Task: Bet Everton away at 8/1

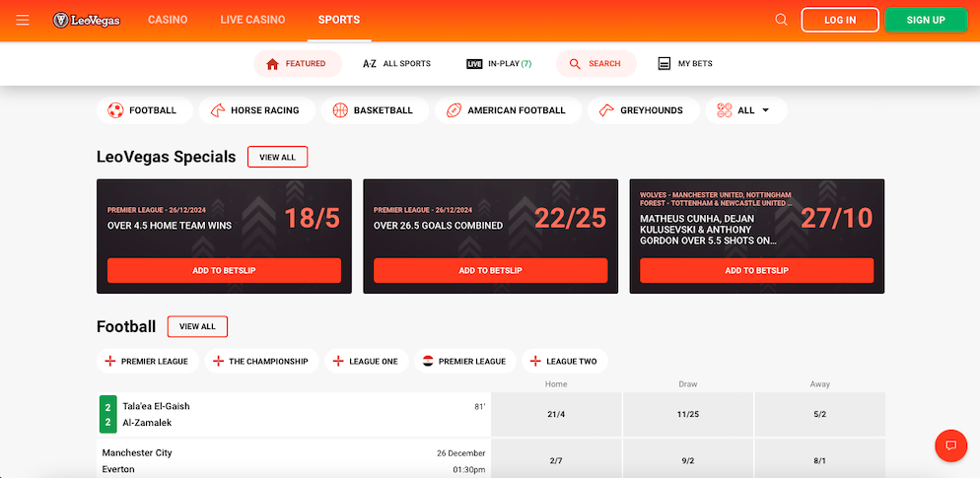Action: click(820, 460)
